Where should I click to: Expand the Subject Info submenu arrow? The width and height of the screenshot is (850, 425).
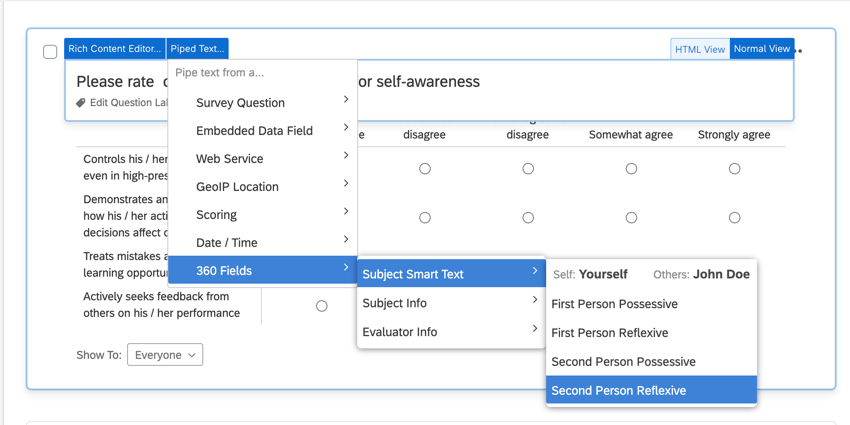click(535, 300)
